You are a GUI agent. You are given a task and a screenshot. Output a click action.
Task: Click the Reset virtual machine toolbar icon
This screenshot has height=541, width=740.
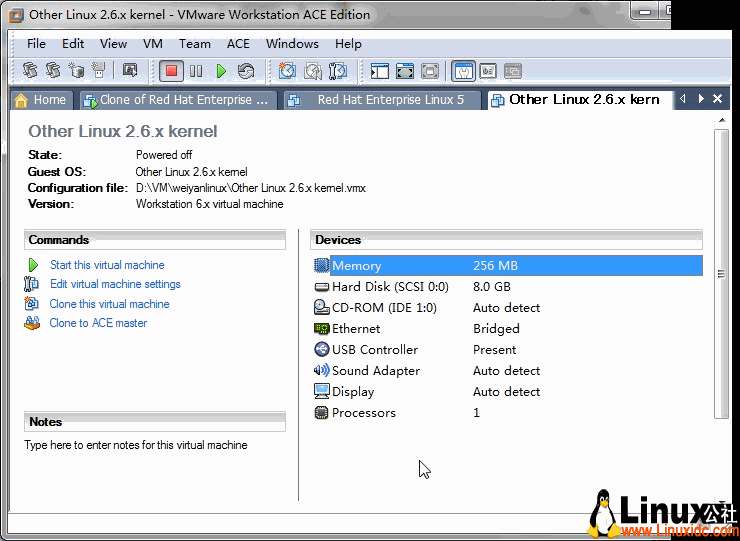pos(246,71)
